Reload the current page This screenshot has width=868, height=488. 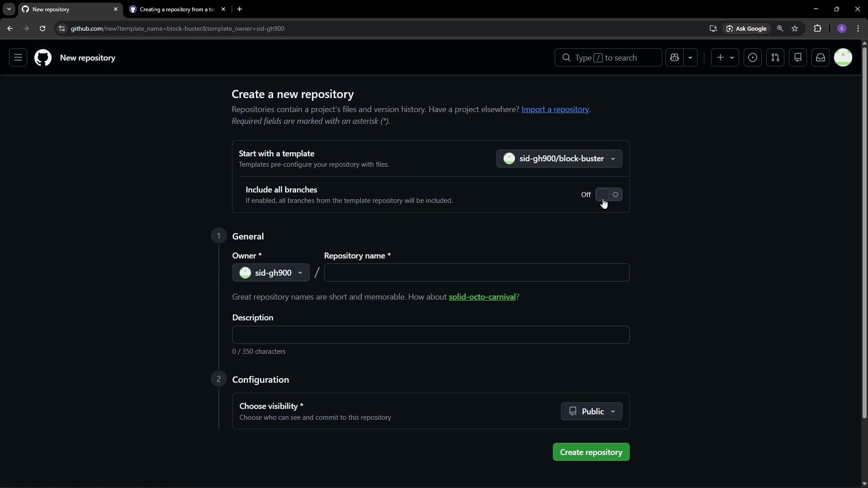[x=42, y=28]
